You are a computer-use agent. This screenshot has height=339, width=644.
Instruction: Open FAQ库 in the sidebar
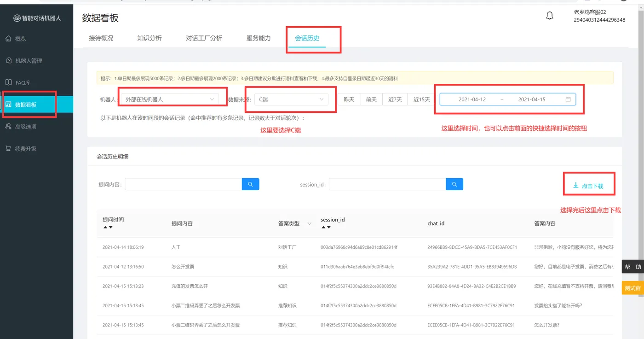coord(37,83)
